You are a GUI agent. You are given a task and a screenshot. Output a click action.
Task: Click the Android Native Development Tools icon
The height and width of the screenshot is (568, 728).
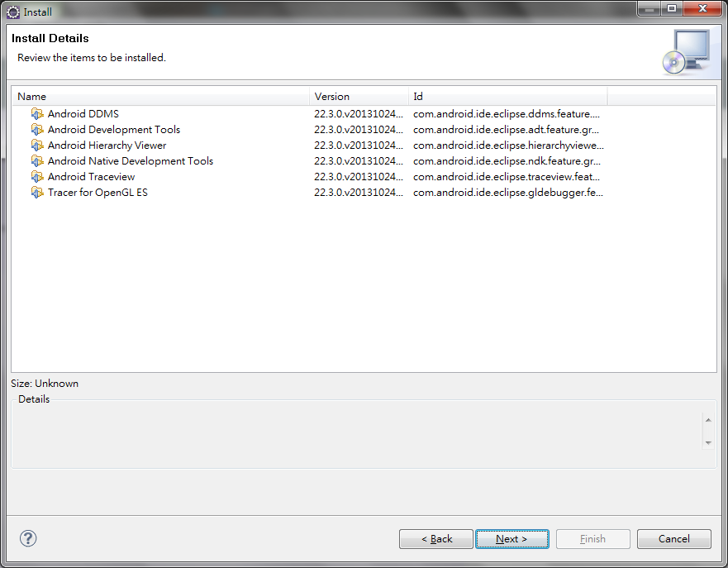point(37,160)
